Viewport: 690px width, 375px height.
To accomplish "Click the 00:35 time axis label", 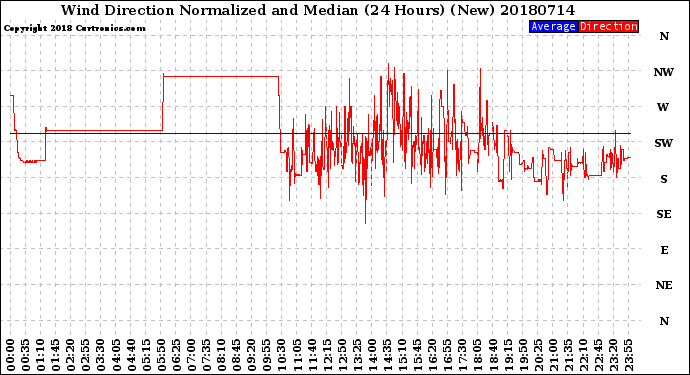I will (x=26, y=355).
